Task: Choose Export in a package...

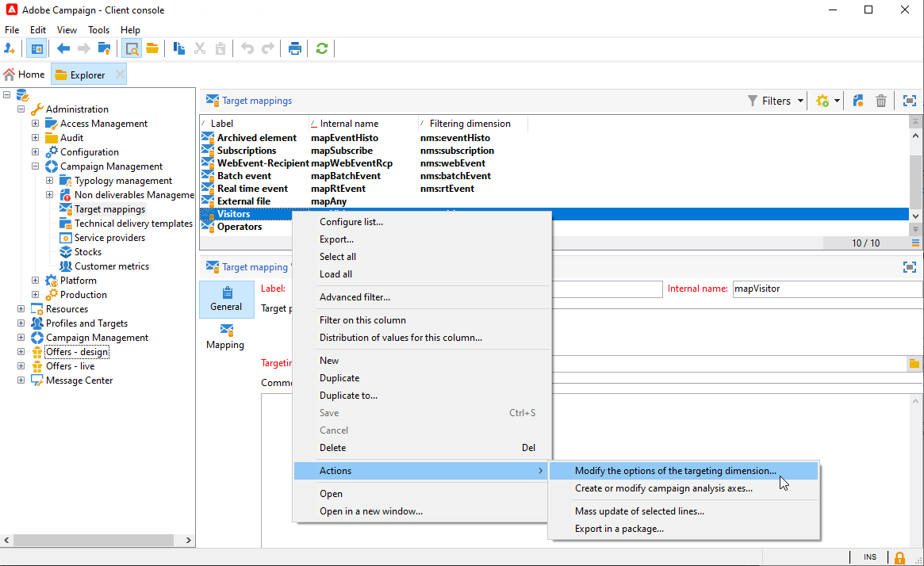Action: 684,529
